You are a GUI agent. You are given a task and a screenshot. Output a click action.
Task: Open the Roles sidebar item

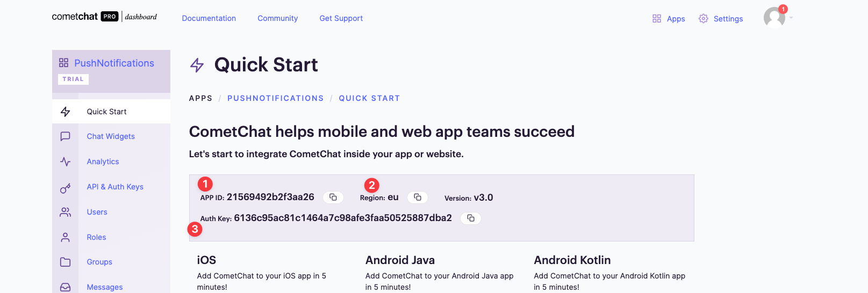pyautogui.click(x=96, y=237)
